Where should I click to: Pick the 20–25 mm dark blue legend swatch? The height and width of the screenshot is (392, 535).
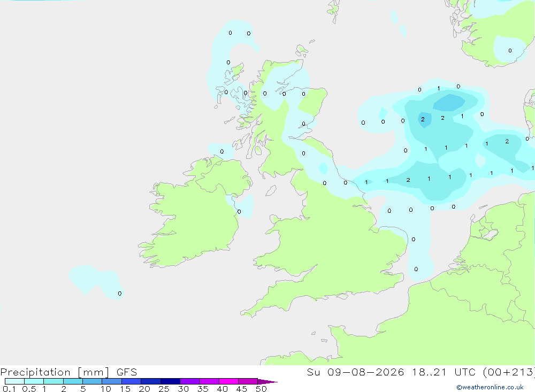[x=151, y=381]
